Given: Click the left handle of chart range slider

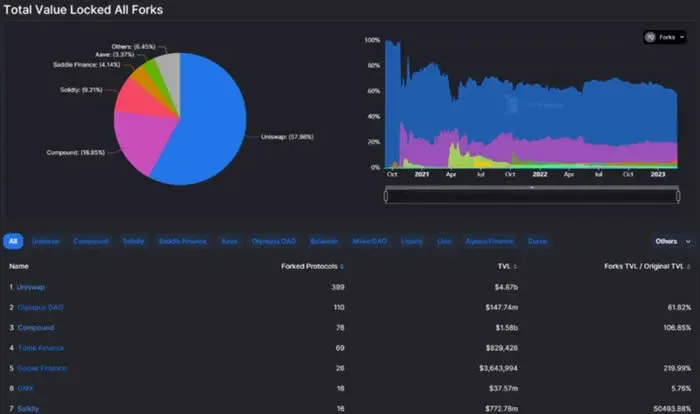Looking at the screenshot, I should tap(386, 196).
